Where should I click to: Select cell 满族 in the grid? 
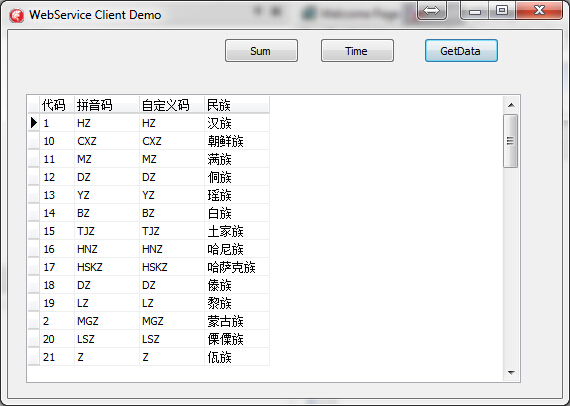tap(237, 159)
